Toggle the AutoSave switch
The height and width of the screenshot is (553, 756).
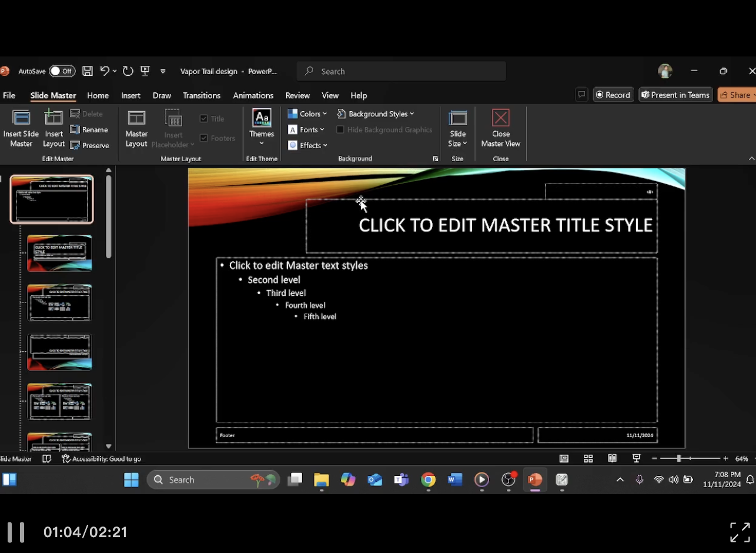pos(62,71)
